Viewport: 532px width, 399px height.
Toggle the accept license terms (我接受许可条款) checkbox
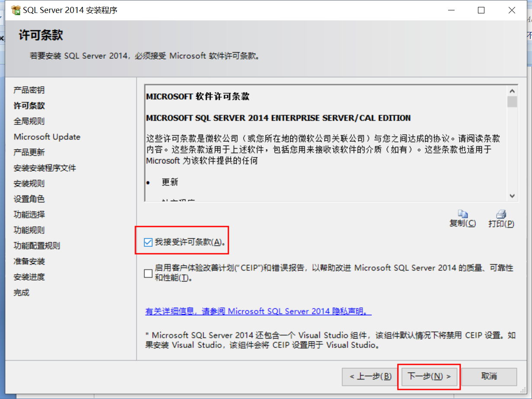tap(148, 242)
